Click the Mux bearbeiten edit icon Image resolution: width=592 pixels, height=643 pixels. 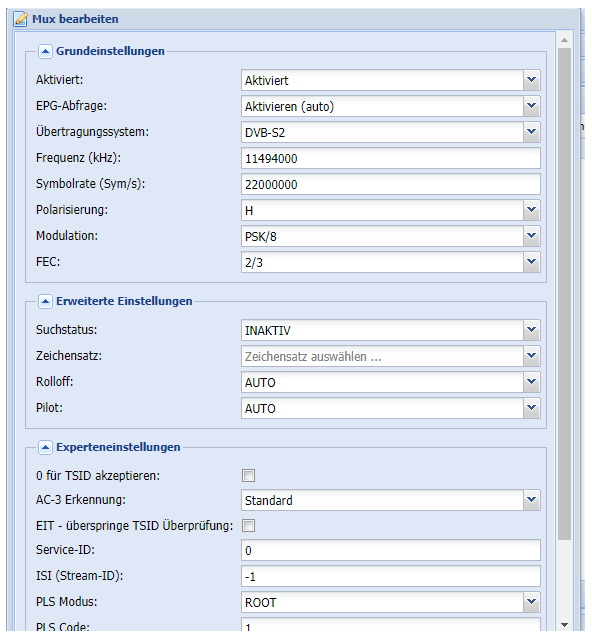pos(20,19)
